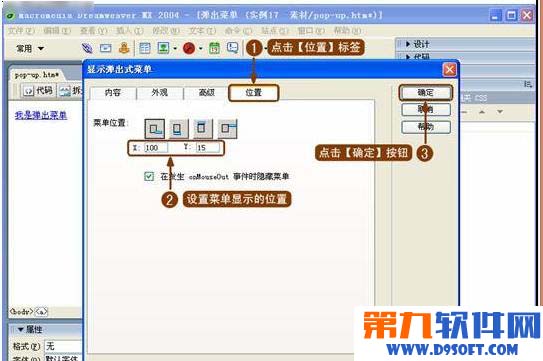
Task: Click the date calendar icon in toolbar
Action: (x=214, y=48)
